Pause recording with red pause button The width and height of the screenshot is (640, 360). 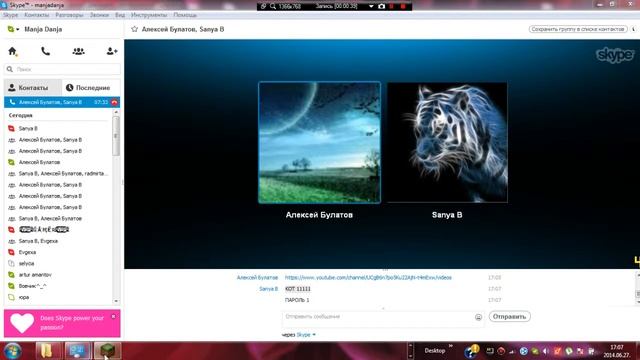pos(392,7)
